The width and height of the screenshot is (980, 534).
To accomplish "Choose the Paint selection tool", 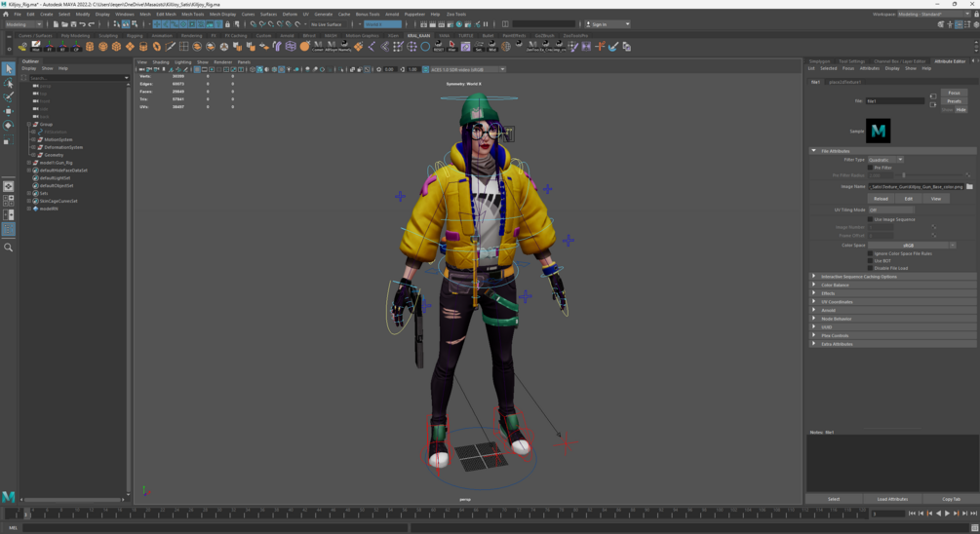I will tap(8, 97).
